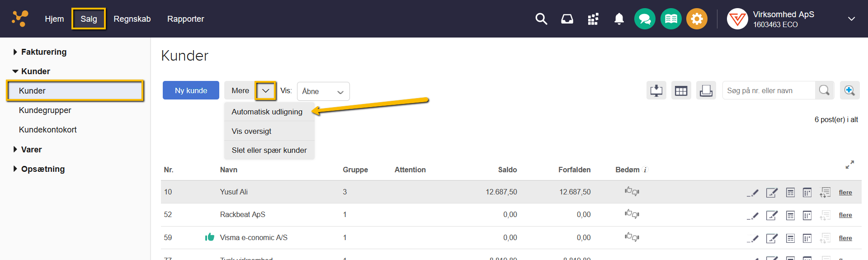
Task: Choose Slet eller spær kunder option
Action: tap(269, 150)
